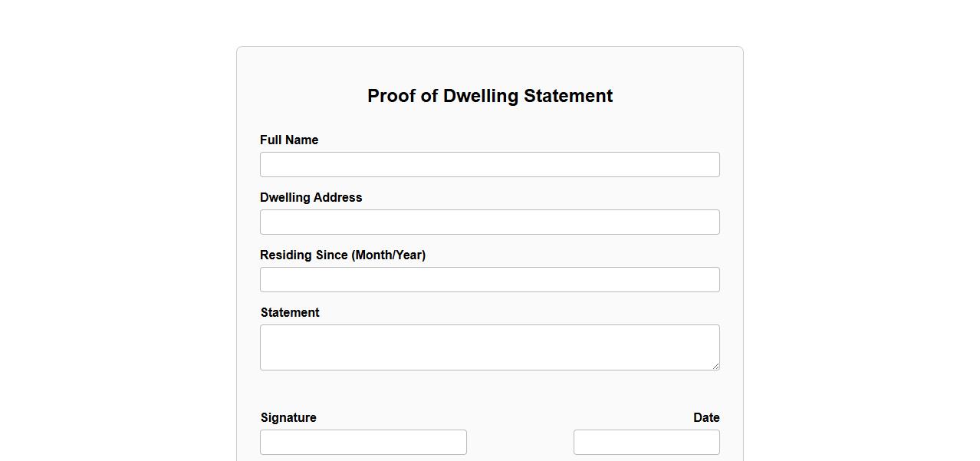Select the "Residing Since (Month/Year)" label

point(342,255)
